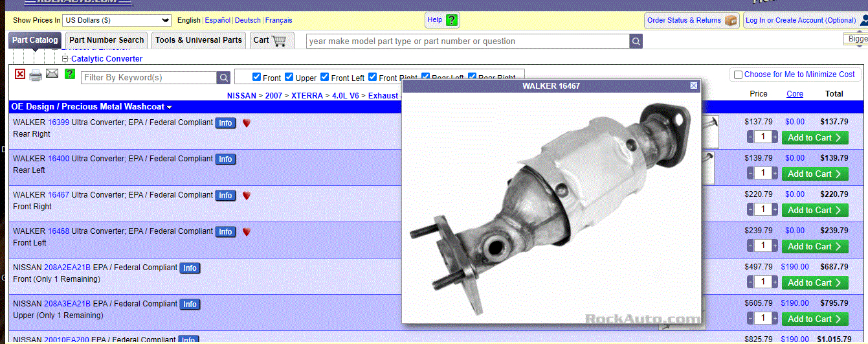This screenshot has height=344, width=868.
Task: Add NISSAN 208A2EA21B to cart
Action: point(815,282)
